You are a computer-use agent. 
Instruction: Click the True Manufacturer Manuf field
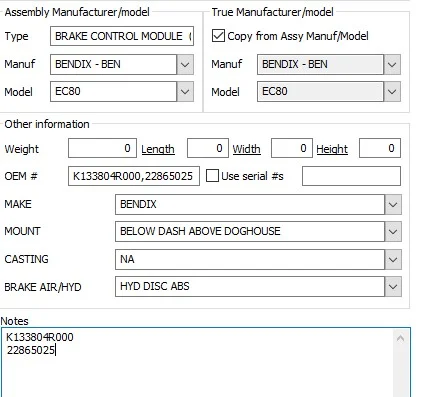(x=320, y=64)
